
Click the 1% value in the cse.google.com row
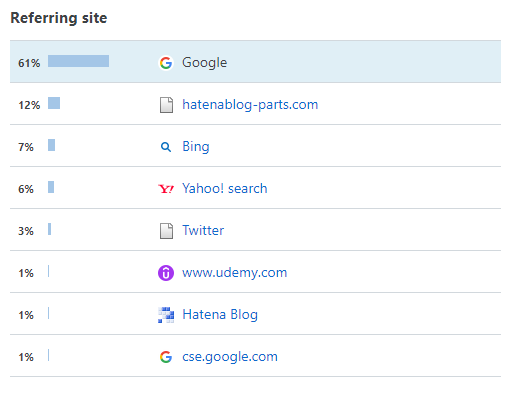pyautogui.click(x=26, y=357)
